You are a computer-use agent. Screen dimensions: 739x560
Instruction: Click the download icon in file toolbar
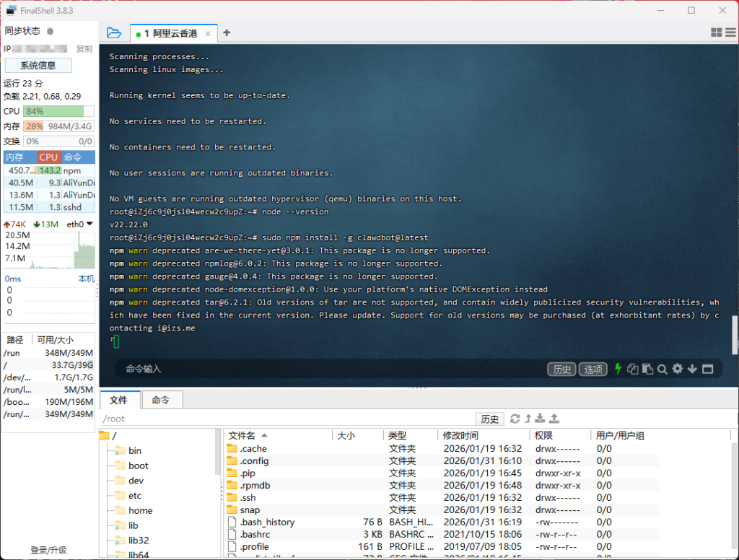click(541, 419)
